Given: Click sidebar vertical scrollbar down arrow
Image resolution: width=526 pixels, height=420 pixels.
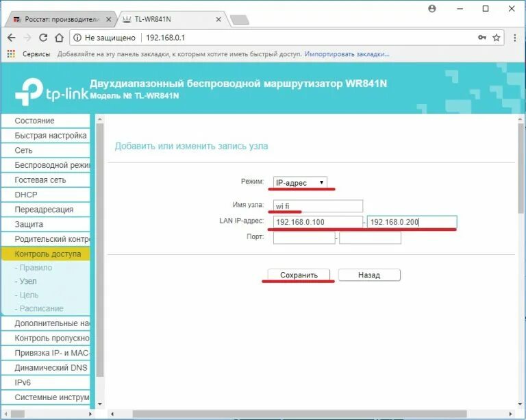Looking at the screenshot, I should coord(99,404).
